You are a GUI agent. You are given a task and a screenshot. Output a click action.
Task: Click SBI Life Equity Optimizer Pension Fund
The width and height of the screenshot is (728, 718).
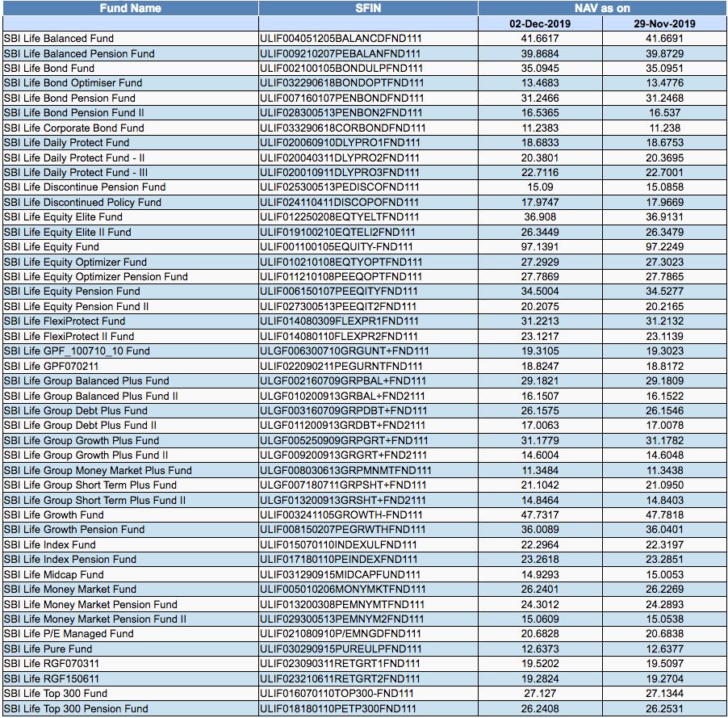click(x=96, y=276)
